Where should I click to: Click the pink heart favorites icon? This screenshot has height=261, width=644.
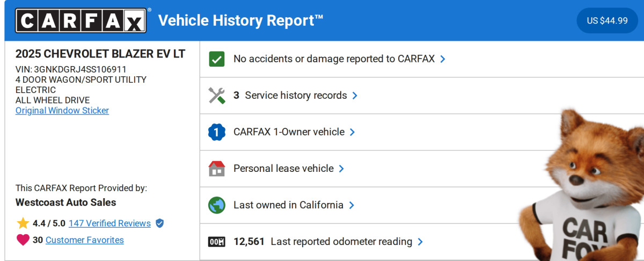click(23, 240)
